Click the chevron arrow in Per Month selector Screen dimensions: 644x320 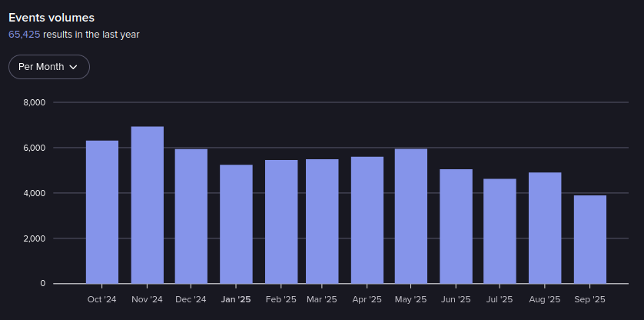[x=74, y=67]
